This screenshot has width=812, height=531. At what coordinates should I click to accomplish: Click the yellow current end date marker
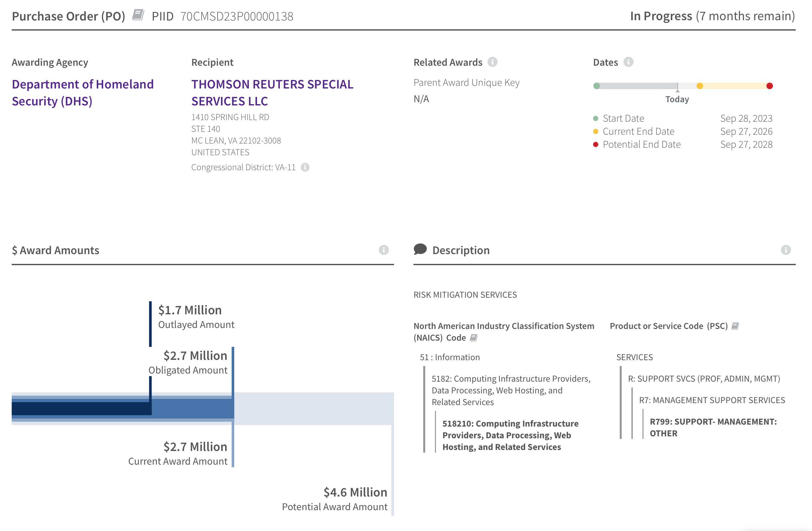tap(700, 86)
